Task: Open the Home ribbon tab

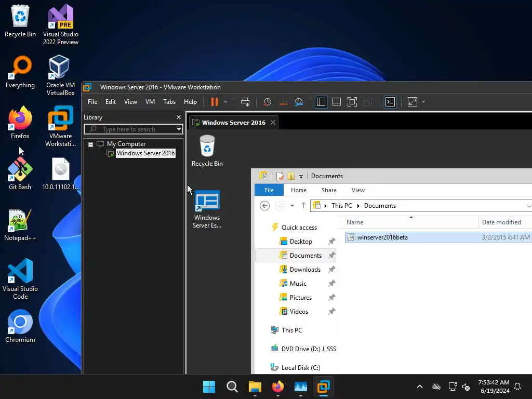Action: coord(299,190)
